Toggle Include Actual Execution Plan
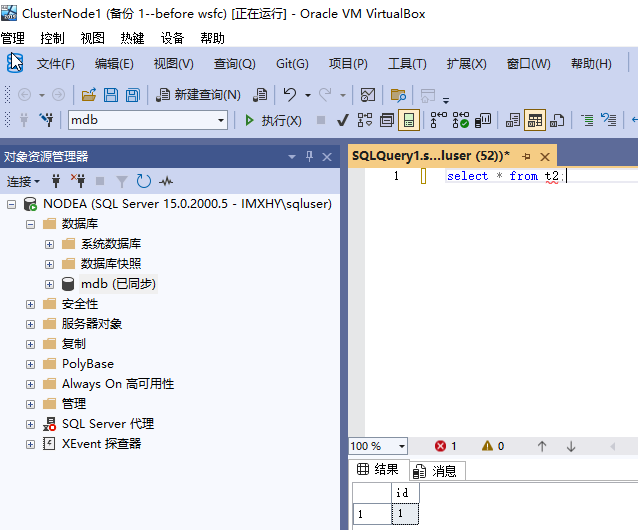The image size is (638, 530). [439, 120]
